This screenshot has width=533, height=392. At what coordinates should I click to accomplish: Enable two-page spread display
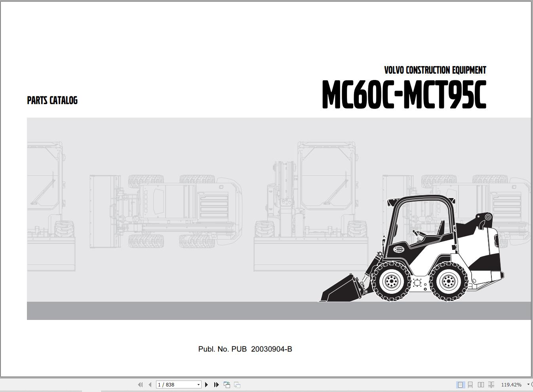click(x=481, y=384)
